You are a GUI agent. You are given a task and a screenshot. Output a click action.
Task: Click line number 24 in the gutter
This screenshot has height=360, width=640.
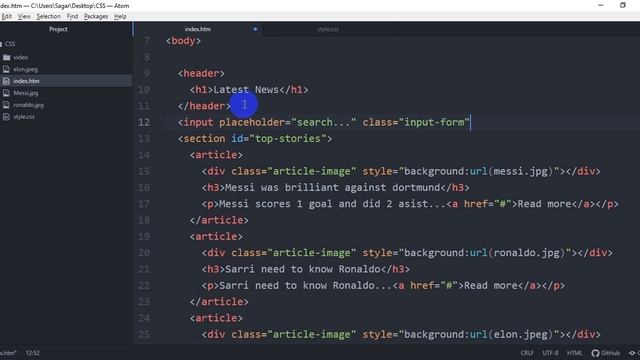[144, 318]
